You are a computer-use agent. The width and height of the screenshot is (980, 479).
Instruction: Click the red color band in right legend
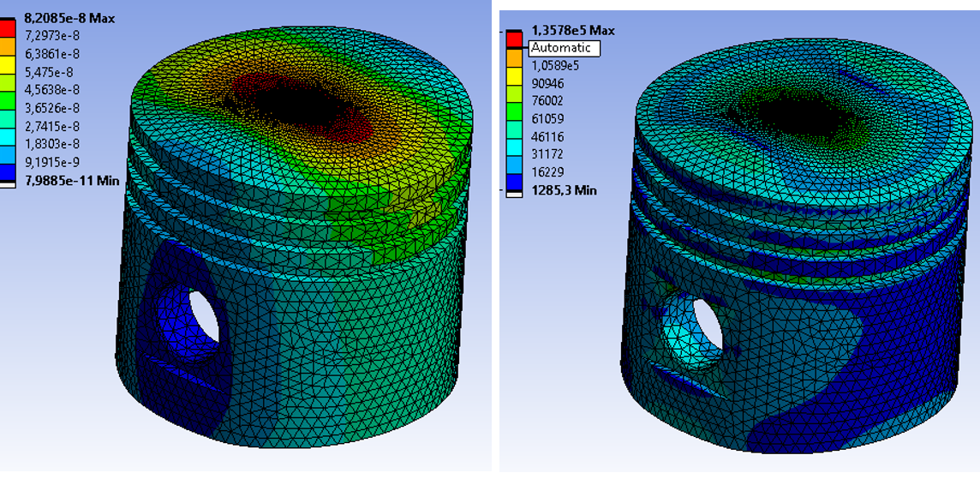tap(514, 39)
